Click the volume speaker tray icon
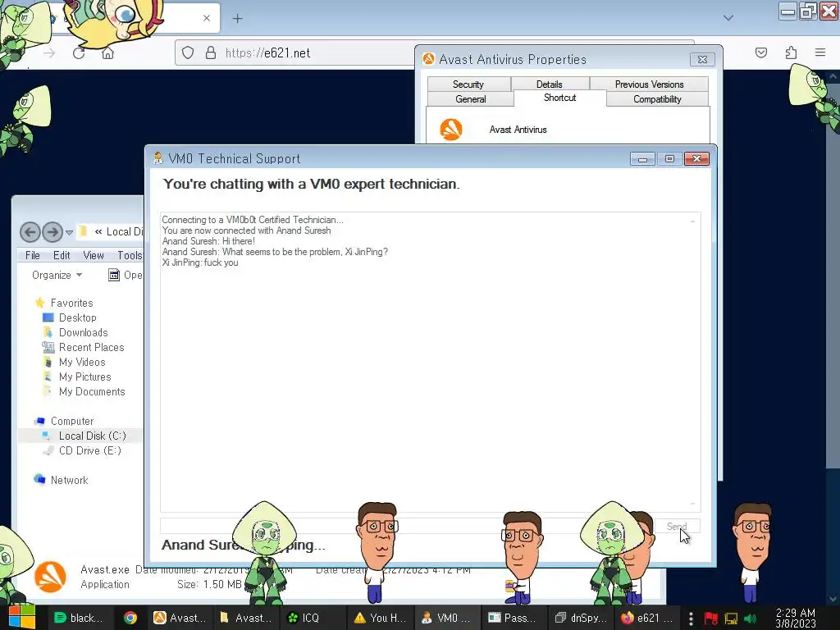840x630 pixels. pyautogui.click(x=750, y=619)
